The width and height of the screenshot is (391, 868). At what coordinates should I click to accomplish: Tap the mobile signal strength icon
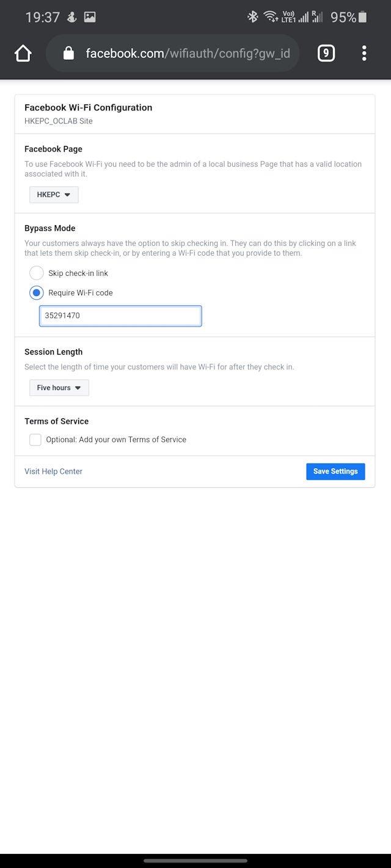(x=303, y=17)
